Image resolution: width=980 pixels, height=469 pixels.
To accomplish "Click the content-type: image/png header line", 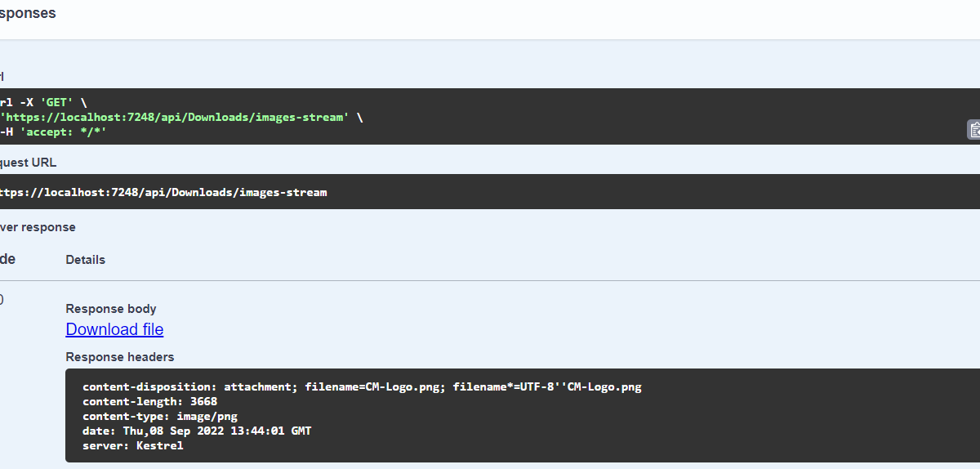I will tap(159, 417).
